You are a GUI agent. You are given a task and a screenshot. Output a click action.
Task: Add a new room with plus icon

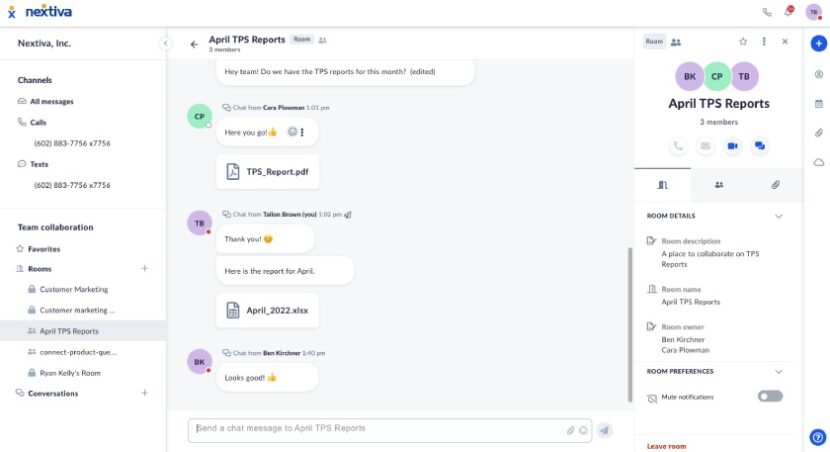[x=144, y=269]
